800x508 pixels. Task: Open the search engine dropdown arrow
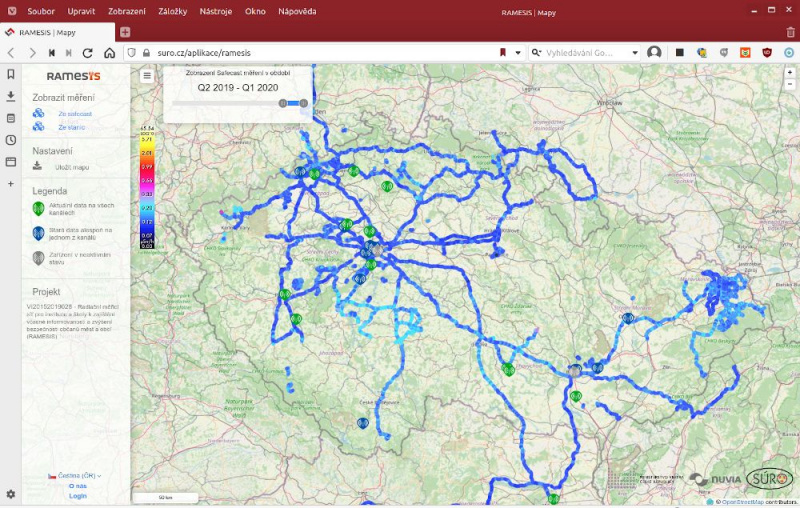pyautogui.click(x=634, y=53)
